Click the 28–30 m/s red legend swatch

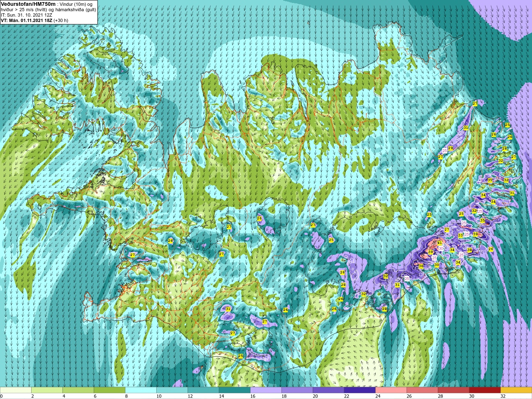[453, 390]
